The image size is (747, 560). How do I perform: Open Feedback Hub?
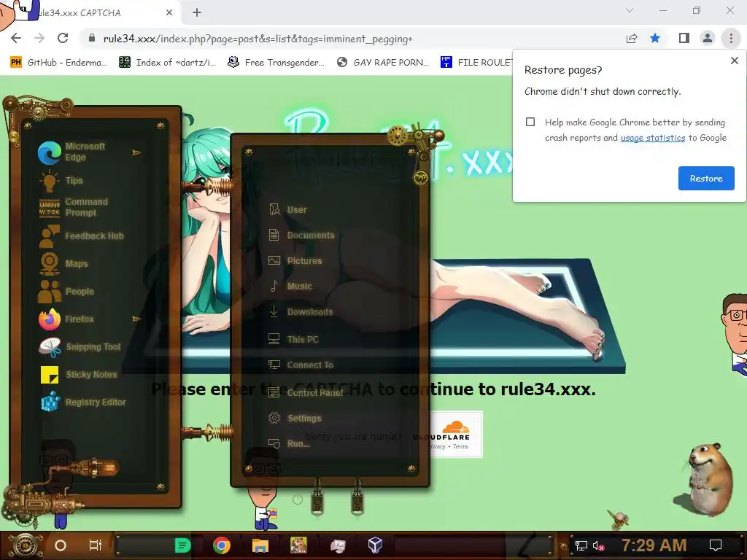tap(81, 236)
